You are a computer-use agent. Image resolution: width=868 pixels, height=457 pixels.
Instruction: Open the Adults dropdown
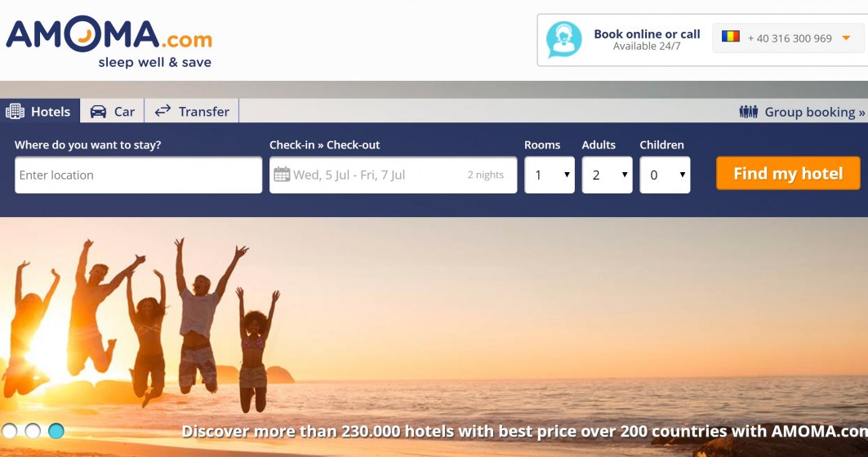[607, 175]
